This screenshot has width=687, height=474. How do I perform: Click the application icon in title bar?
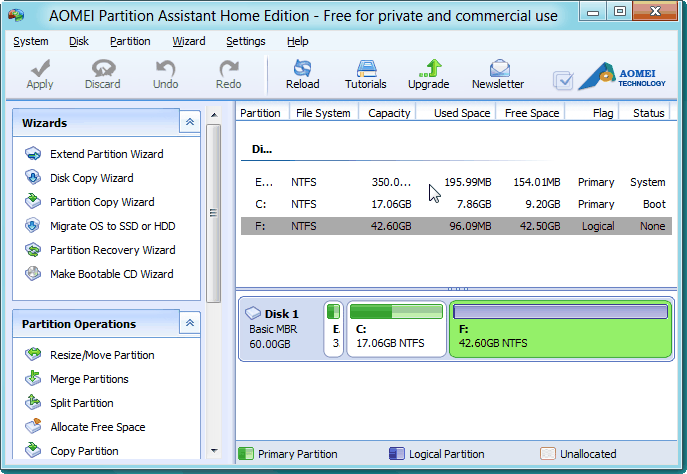click(17, 15)
